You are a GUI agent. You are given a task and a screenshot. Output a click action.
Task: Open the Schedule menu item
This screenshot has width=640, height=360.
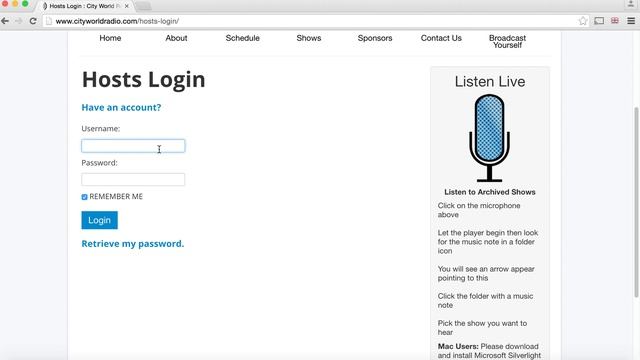(242, 38)
